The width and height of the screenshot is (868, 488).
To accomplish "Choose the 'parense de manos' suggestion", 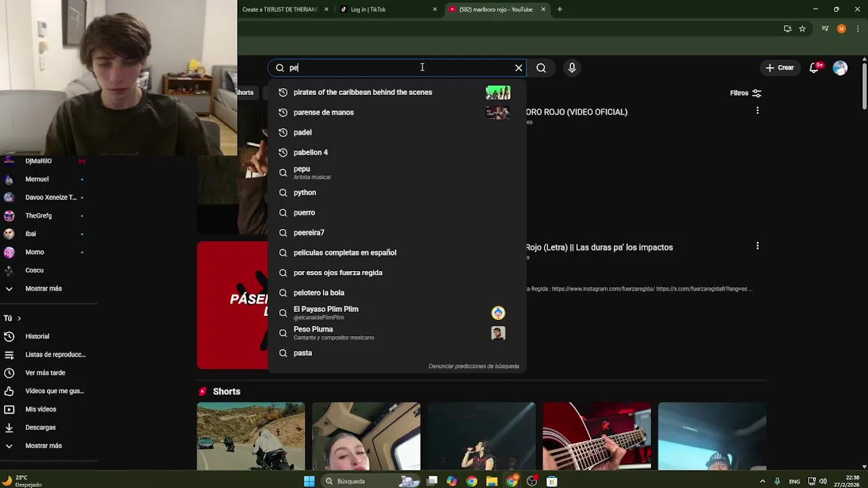I will 397,113.
